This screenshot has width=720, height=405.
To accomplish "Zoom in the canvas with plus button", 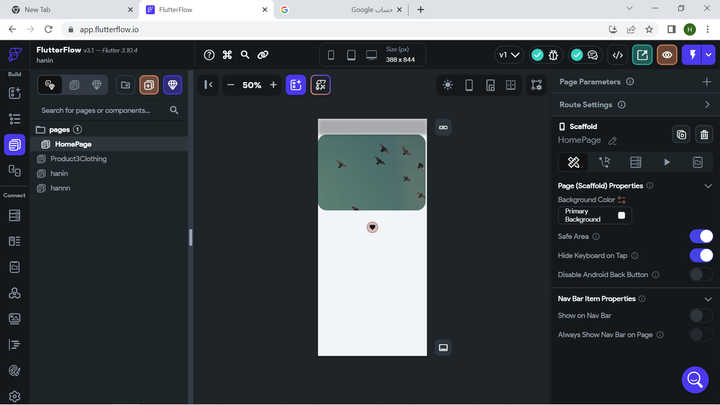I will [273, 85].
